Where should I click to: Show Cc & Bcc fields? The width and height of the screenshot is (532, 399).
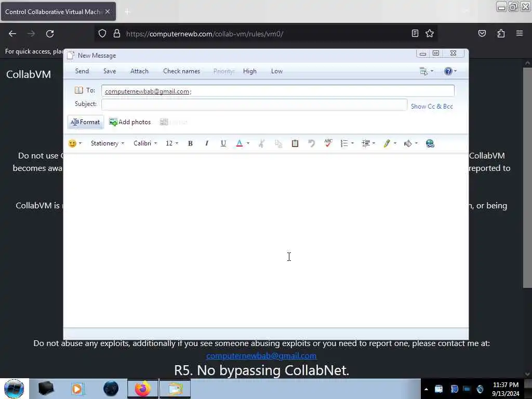click(x=432, y=106)
